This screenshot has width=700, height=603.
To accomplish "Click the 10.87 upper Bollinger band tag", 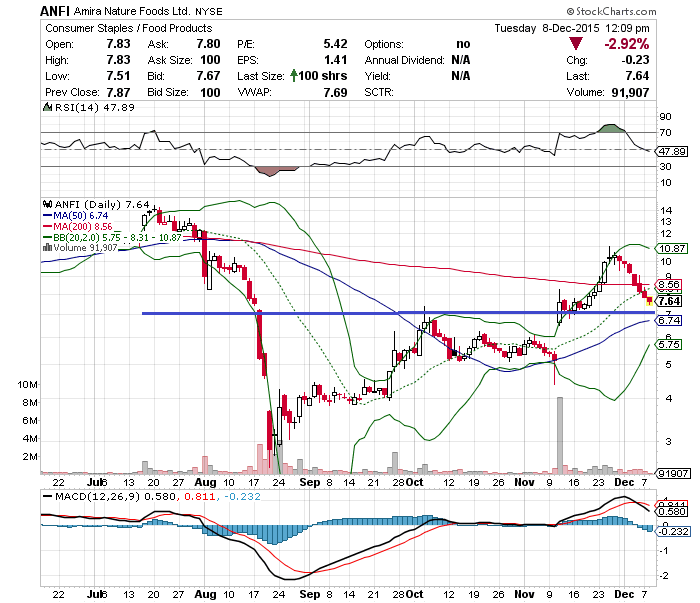I will 672,249.
